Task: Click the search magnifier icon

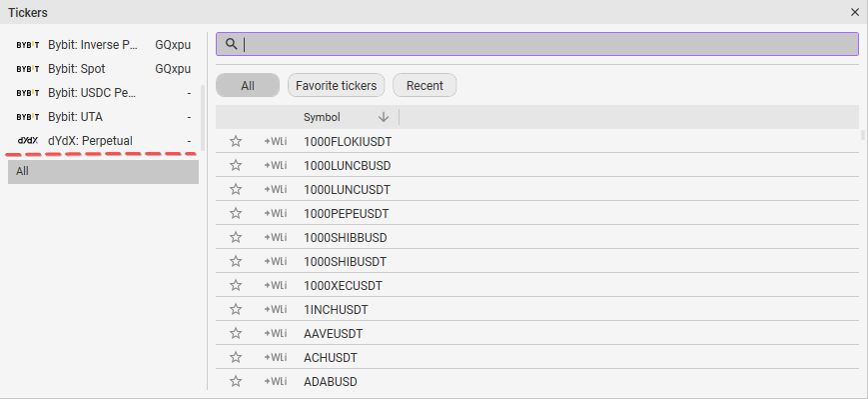Action: [232, 44]
